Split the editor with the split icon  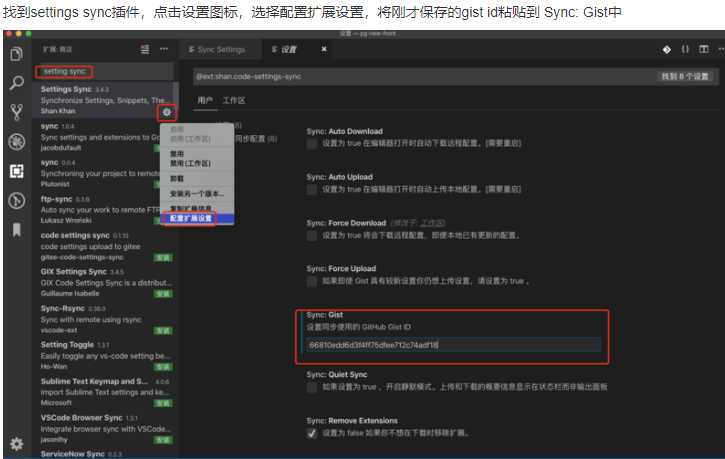click(x=703, y=49)
